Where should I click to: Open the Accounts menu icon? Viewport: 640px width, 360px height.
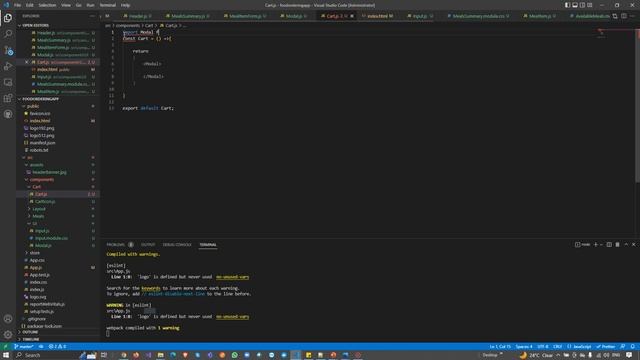(x=8, y=319)
